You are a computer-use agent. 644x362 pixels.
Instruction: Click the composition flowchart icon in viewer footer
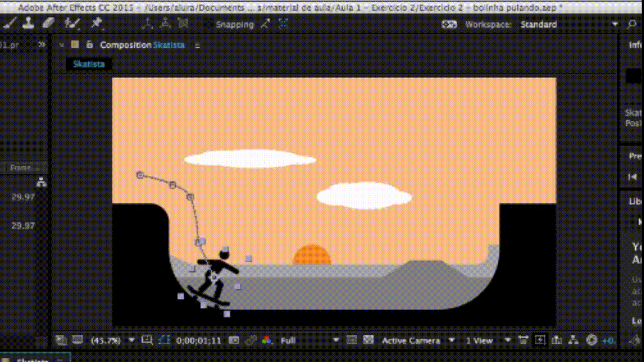point(573,340)
